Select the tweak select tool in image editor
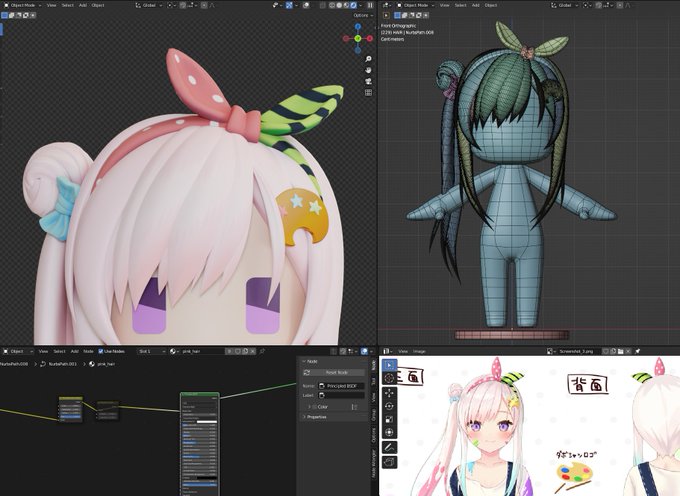 (x=389, y=365)
